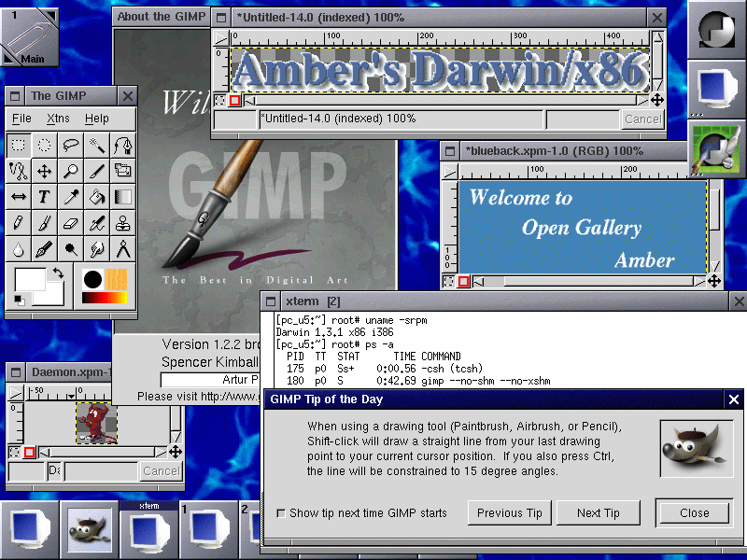Reset colors with the default colors icon
Viewport: 747px width, 560px height.
(20, 300)
